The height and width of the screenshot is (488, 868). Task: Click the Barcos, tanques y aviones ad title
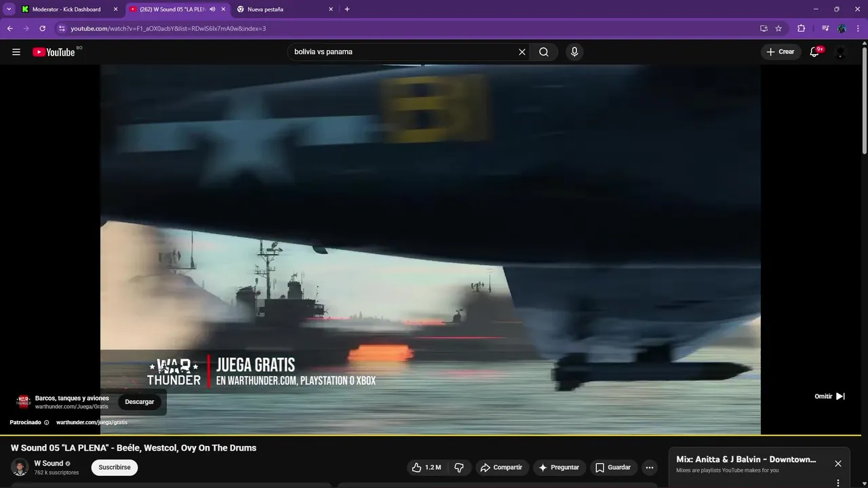click(x=72, y=398)
